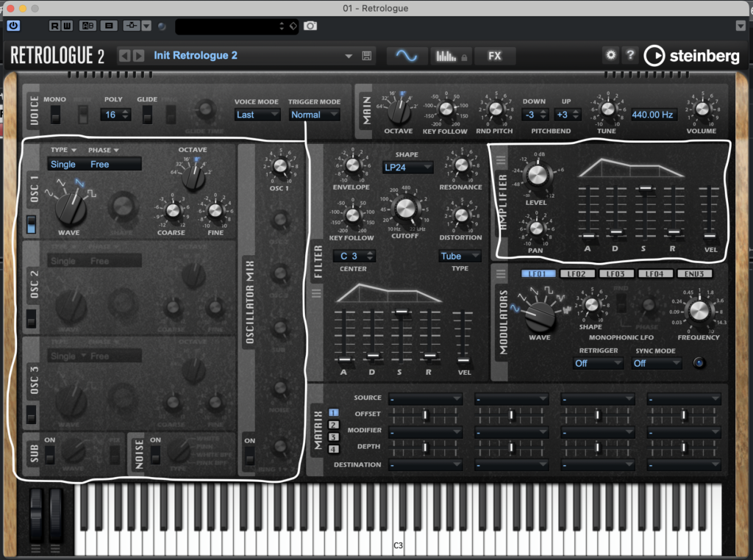The image size is (753, 560).
Task: Toggle the OSC 1 on/off switch
Action: pyautogui.click(x=31, y=224)
